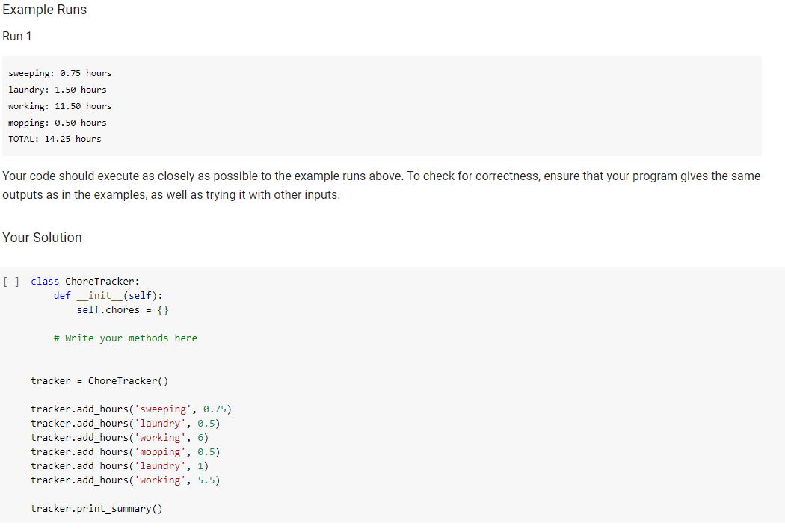Select the Write your methods here comment
785x532 pixels.
tap(125, 338)
